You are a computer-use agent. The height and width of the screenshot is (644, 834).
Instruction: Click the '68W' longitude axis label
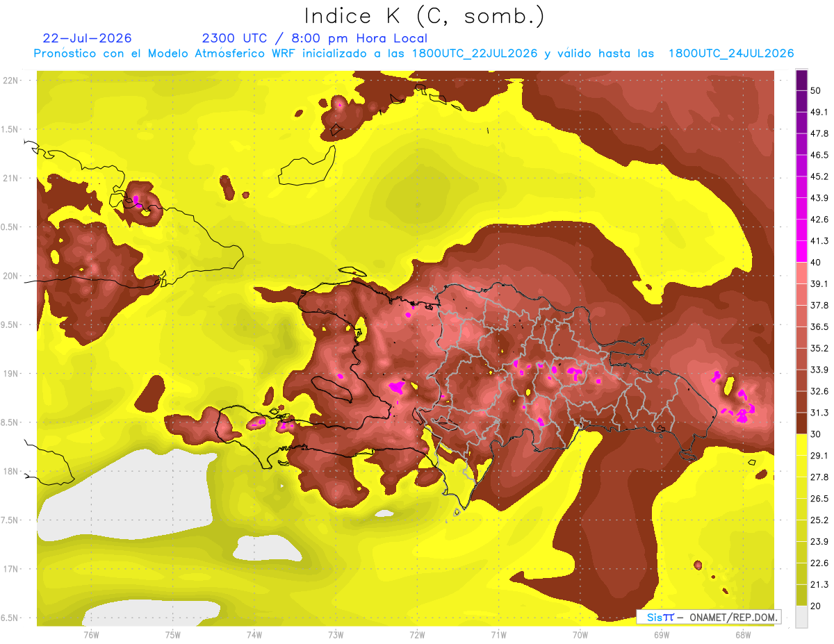(x=743, y=634)
